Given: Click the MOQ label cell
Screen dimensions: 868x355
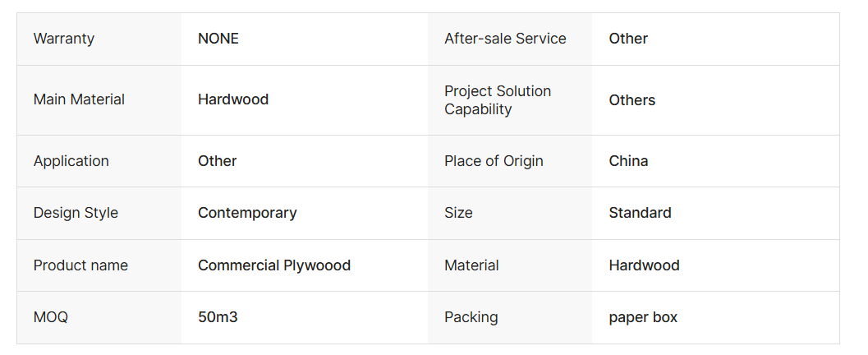Looking at the screenshot, I should tap(99, 317).
